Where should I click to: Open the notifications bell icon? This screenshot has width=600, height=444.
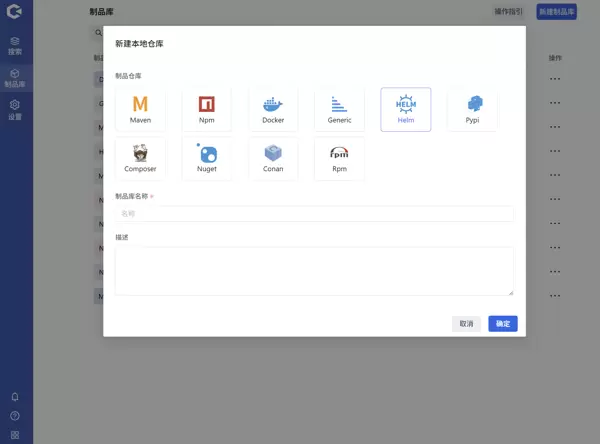(x=15, y=397)
